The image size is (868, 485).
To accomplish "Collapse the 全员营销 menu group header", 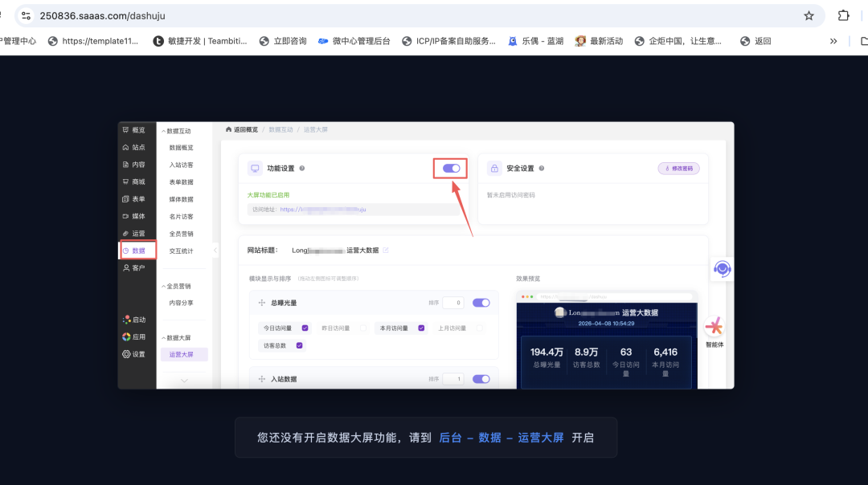I will coord(176,286).
